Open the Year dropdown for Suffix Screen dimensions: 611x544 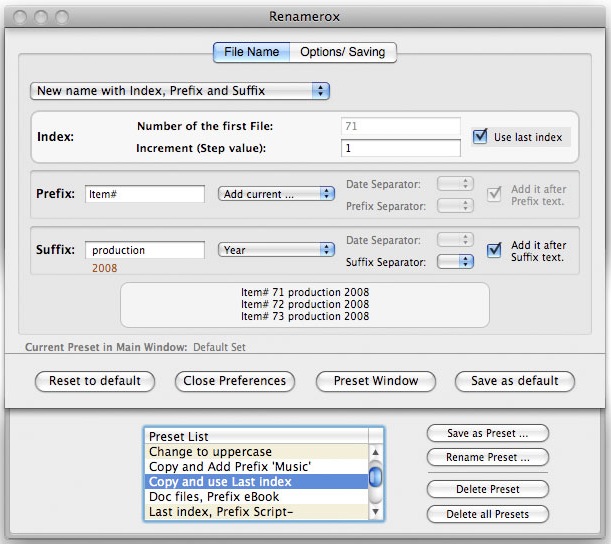tap(277, 250)
